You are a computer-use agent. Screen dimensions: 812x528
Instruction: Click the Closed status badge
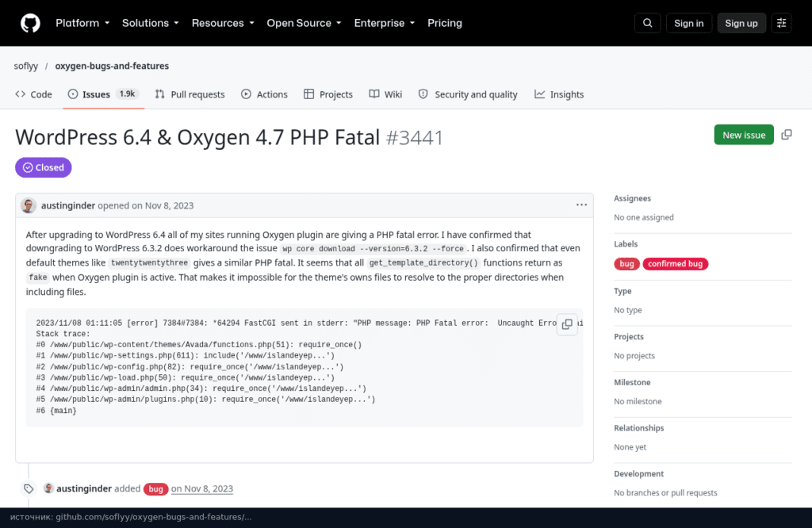click(x=44, y=168)
